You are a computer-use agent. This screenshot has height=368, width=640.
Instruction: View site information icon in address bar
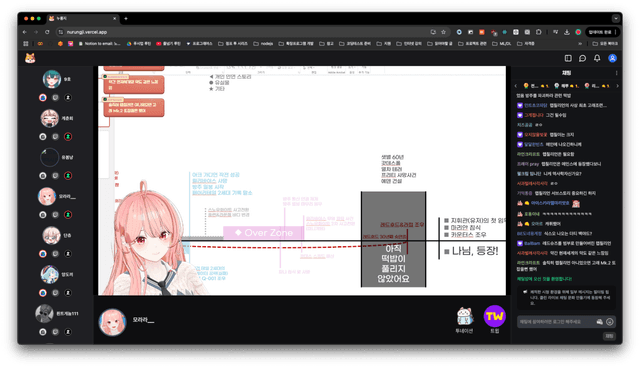point(61,32)
